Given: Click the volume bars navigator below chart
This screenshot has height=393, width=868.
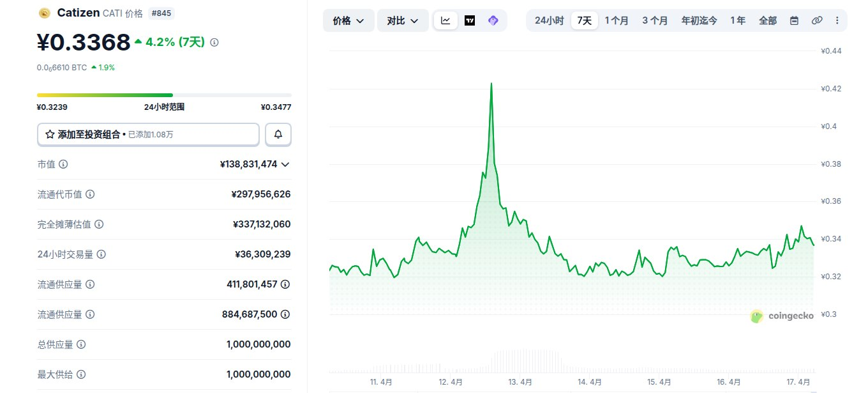Looking at the screenshot, I should [572, 360].
